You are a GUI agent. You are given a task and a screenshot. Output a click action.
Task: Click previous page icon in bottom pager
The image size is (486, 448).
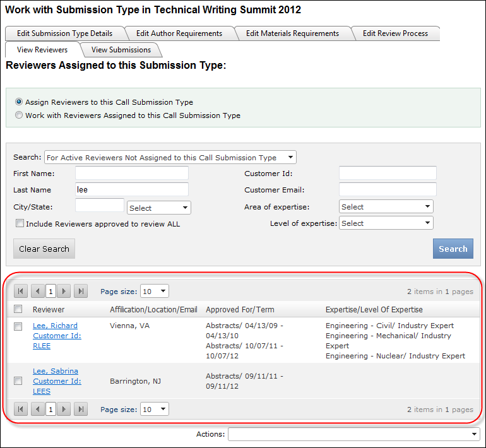point(37,410)
